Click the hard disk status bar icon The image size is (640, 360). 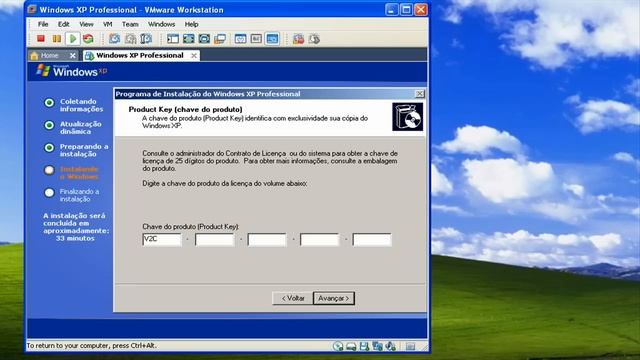point(351,347)
